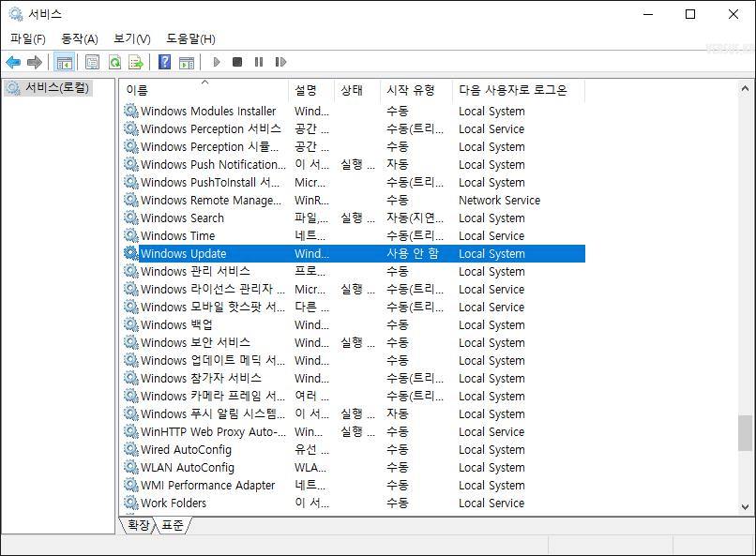The image size is (756, 556).
Task: Click 서비스 app icon in title bar
Action: point(16,14)
